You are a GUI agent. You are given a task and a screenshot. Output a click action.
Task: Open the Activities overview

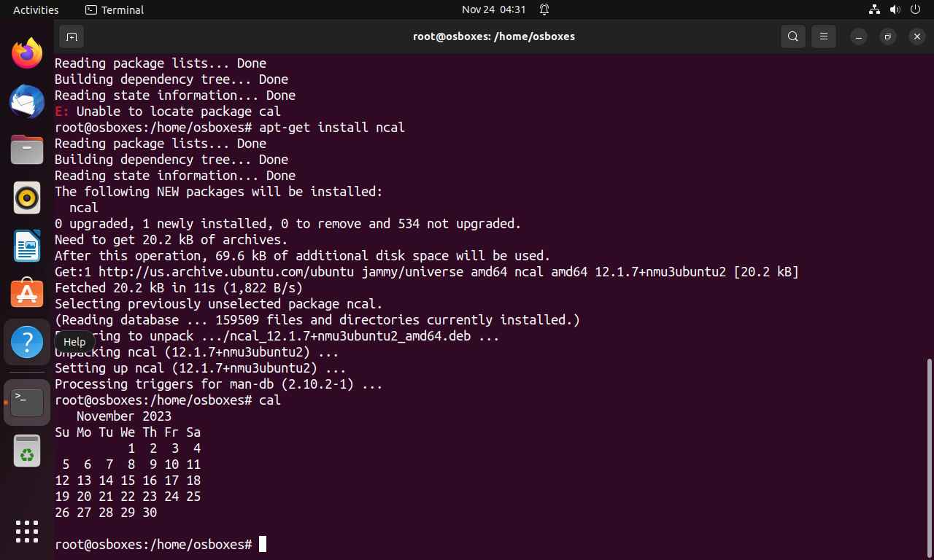coord(36,9)
